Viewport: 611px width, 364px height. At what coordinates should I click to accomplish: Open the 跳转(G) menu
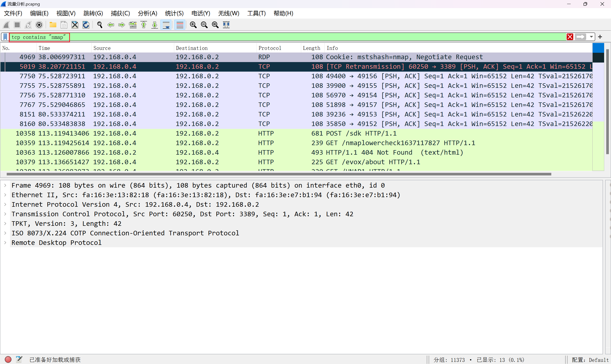(x=93, y=13)
